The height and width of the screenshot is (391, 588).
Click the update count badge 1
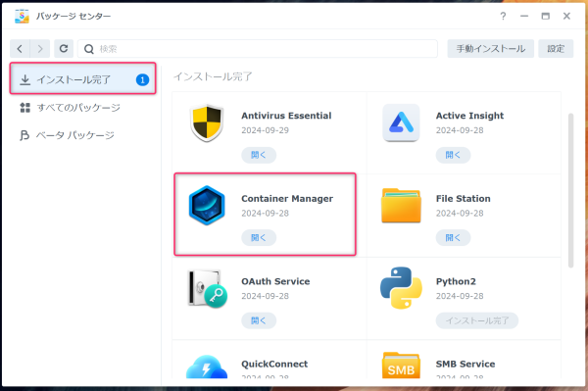142,79
